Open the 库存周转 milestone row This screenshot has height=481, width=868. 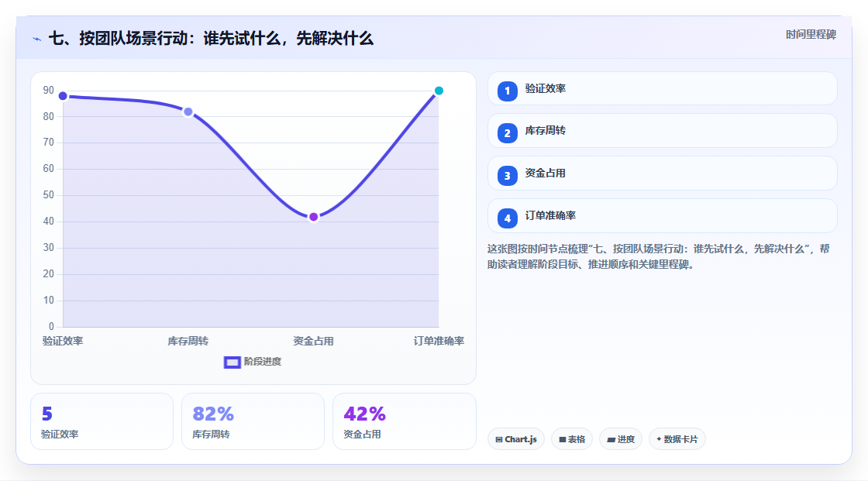(662, 131)
